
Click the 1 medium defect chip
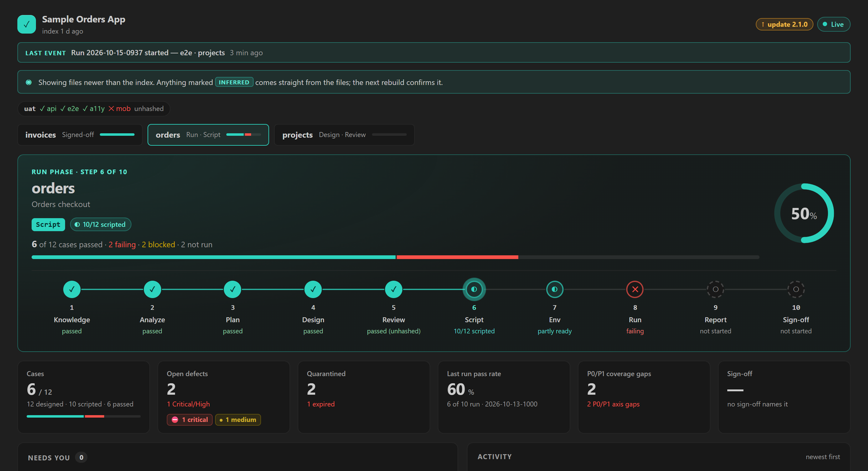click(238, 420)
